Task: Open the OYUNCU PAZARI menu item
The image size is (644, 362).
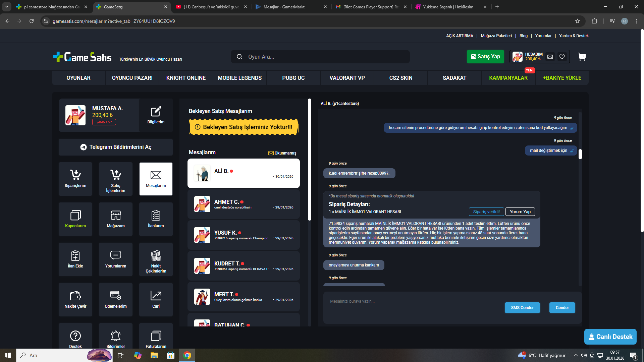Action: [132, 78]
